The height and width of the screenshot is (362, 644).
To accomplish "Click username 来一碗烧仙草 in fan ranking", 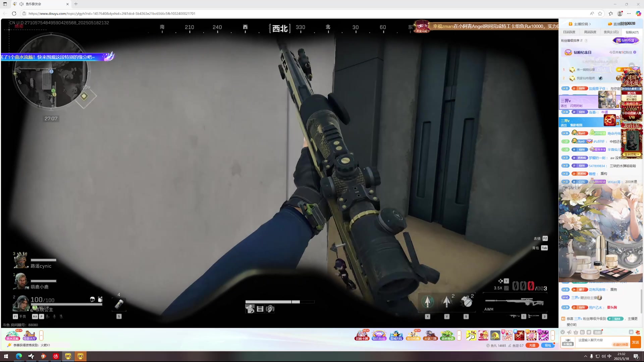I will pos(586,70).
